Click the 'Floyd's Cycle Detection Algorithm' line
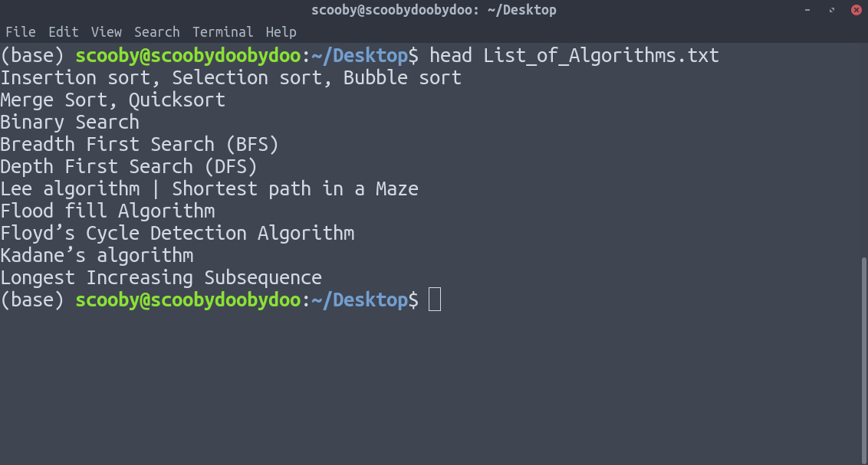 [x=177, y=233]
